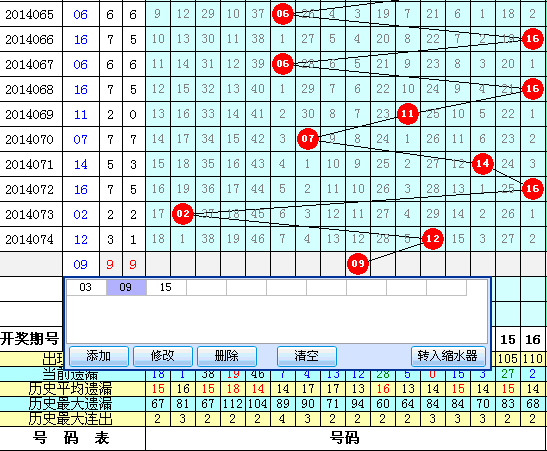Click the red 16 ball in row 2014072
This screenshot has height=451, width=547.
[532, 189]
